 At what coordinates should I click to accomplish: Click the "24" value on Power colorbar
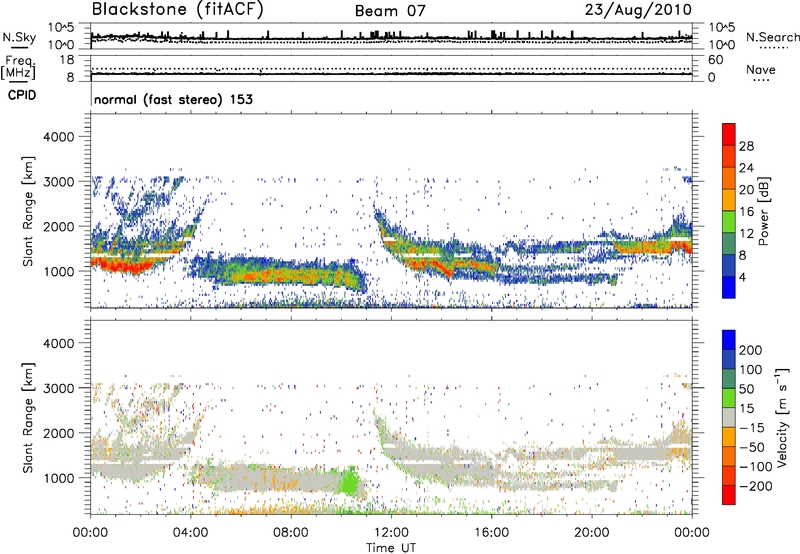click(x=746, y=168)
